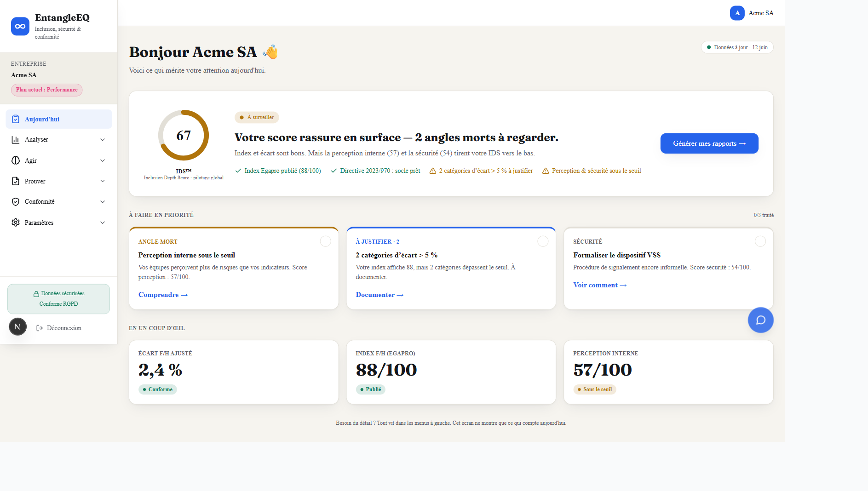Screen dimensions: 868x491
Task: Click the Analyser bar chart icon
Action: click(x=16, y=140)
